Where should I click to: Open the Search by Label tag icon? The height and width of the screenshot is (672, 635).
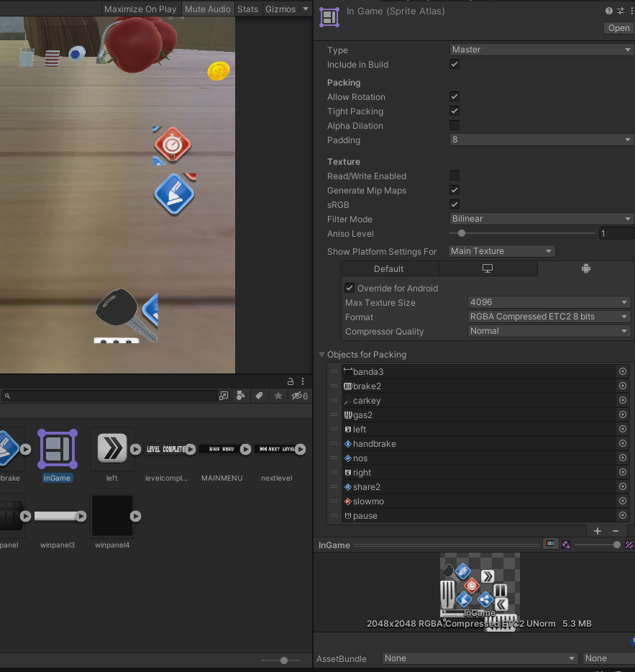[259, 395]
